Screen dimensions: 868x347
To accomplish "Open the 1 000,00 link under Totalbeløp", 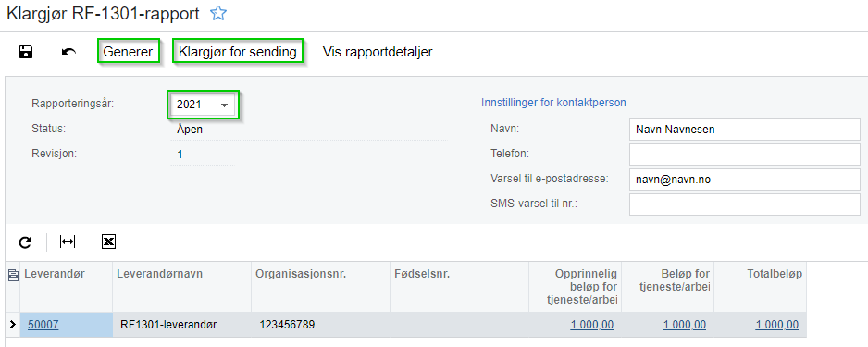I will click(x=776, y=325).
